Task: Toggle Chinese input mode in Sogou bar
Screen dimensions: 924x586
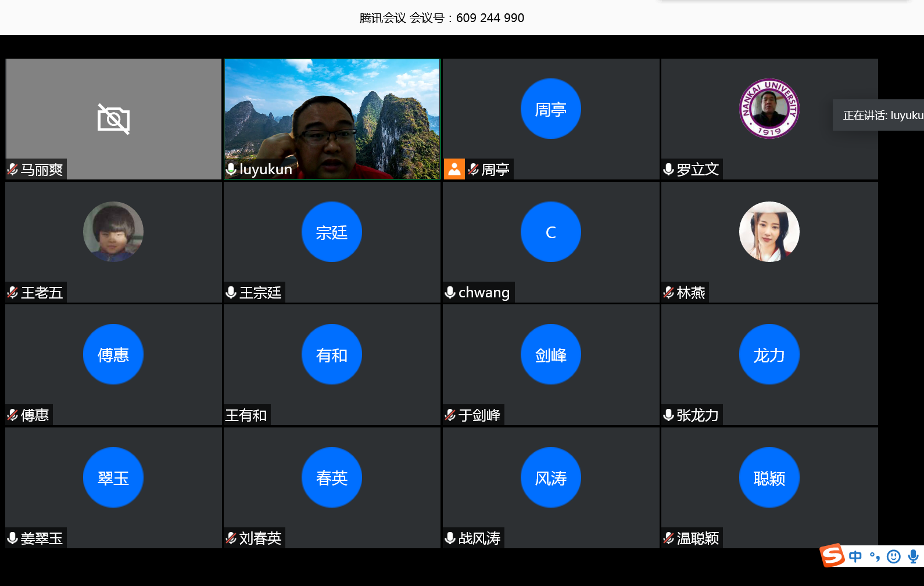Action: click(855, 557)
